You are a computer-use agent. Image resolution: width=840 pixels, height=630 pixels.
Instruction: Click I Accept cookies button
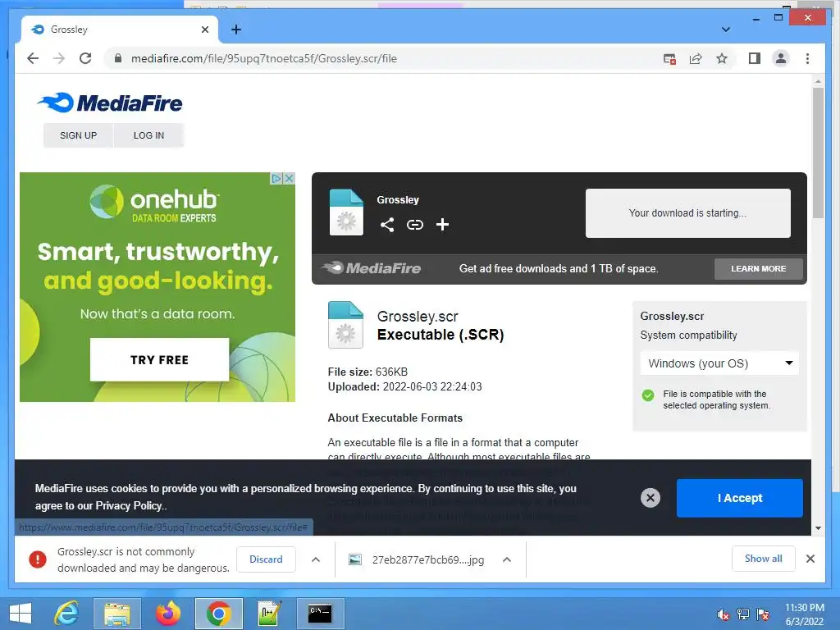[739, 498]
